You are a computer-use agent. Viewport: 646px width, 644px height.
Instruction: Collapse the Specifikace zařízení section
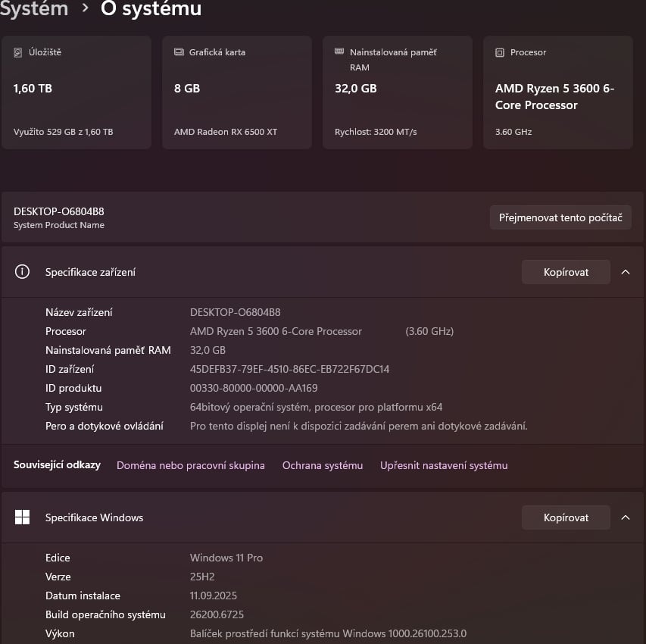pyautogui.click(x=626, y=271)
